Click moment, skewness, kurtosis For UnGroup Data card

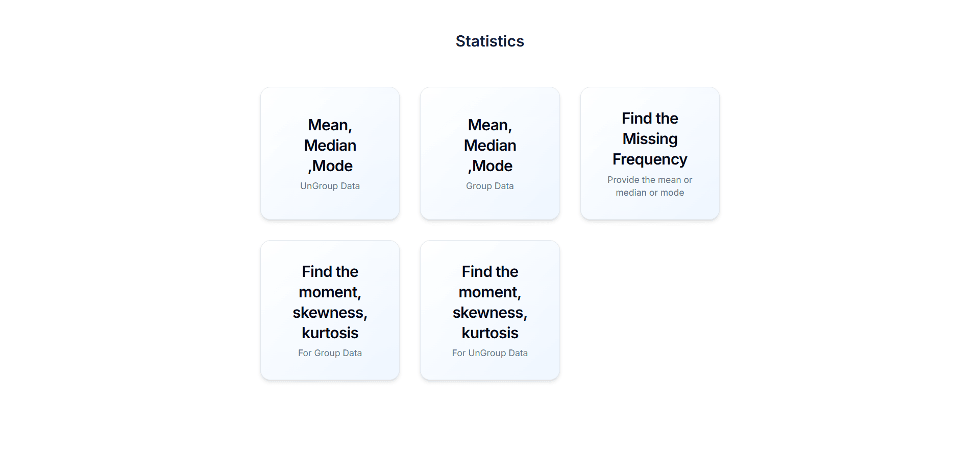489,310
